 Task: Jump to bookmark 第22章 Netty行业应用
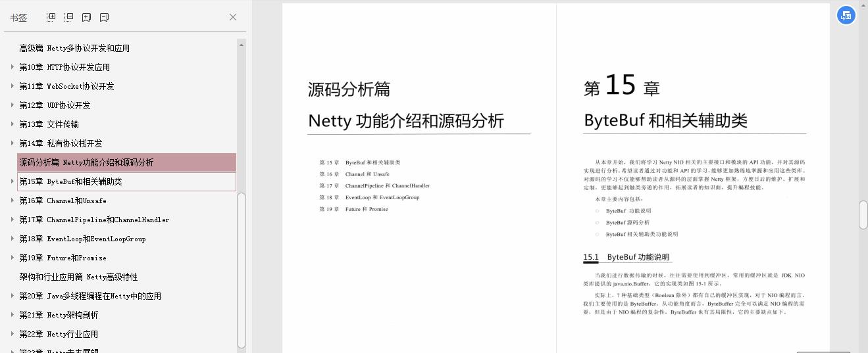coord(59,334)
